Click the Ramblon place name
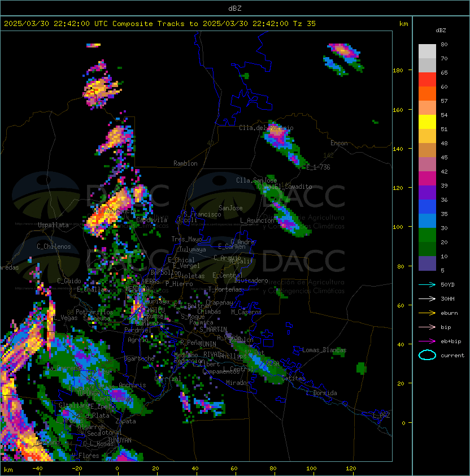470x476 pixels. pos(185,163)
